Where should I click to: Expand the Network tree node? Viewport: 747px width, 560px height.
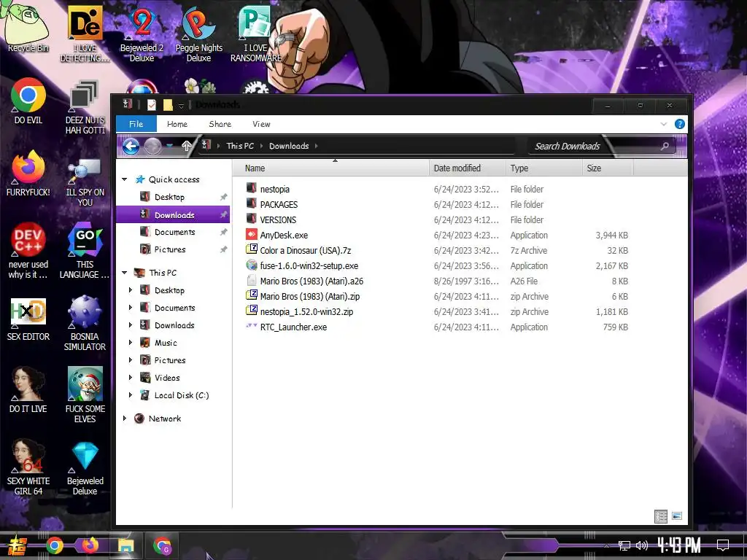coord(124,418)
